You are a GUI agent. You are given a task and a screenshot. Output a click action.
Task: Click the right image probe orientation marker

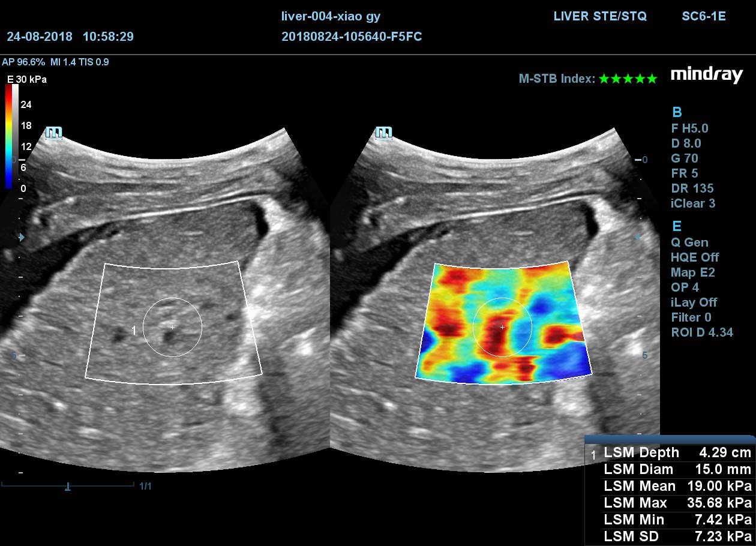pyautogui.click(x=384, y=133)
